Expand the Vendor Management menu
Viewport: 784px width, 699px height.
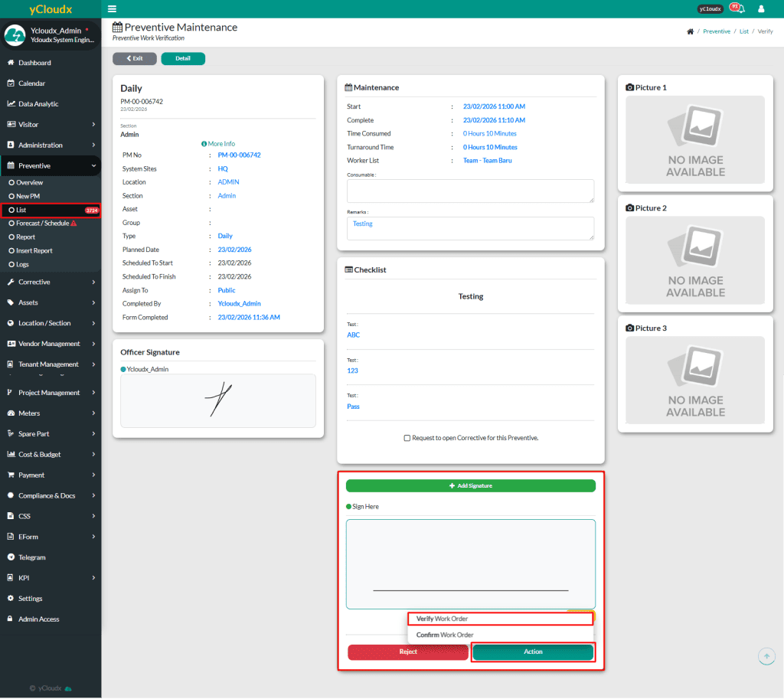tap(50, 344)
